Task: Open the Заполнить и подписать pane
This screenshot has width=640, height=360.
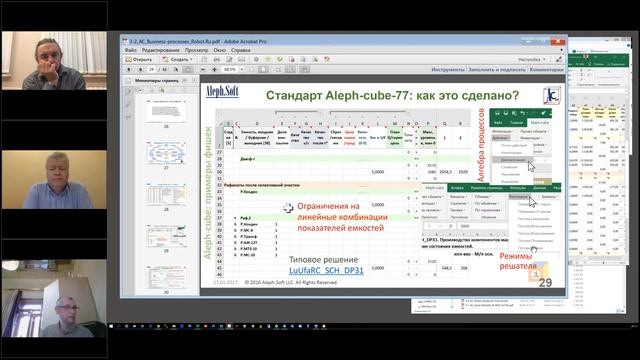Action: coord(497,70)
